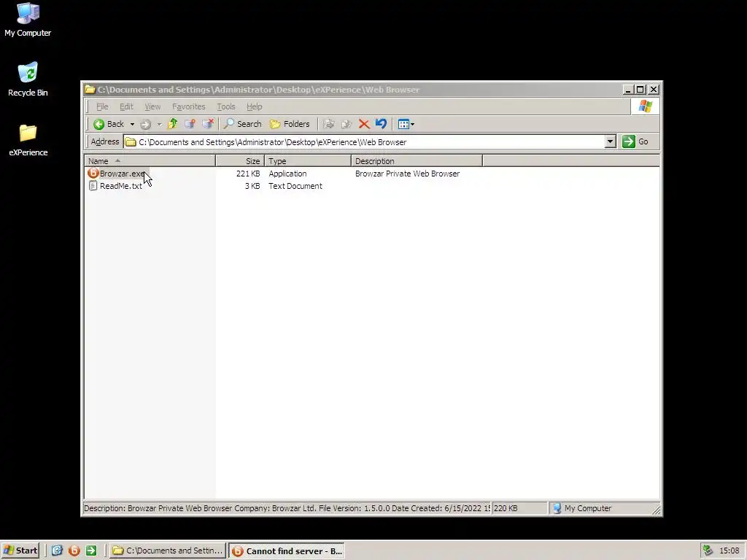747x560 pixels.
Task: Click the Back button in Explorer toolbar
Action: [109, 124]
